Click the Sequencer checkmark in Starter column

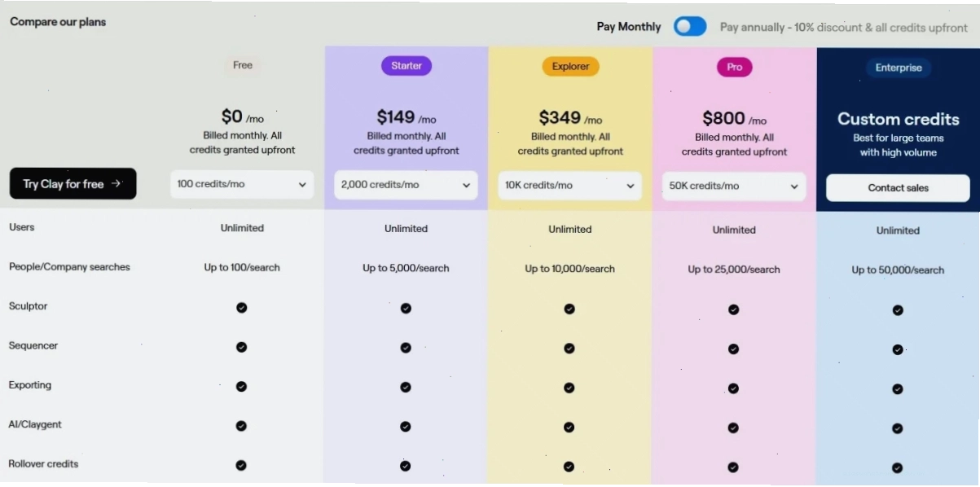coord(406,348)
